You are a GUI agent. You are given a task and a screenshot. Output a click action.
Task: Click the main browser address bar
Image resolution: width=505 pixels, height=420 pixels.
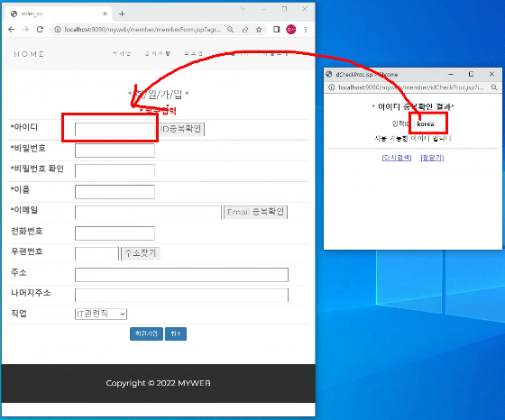pyautogui.click(x=142, y=30)
